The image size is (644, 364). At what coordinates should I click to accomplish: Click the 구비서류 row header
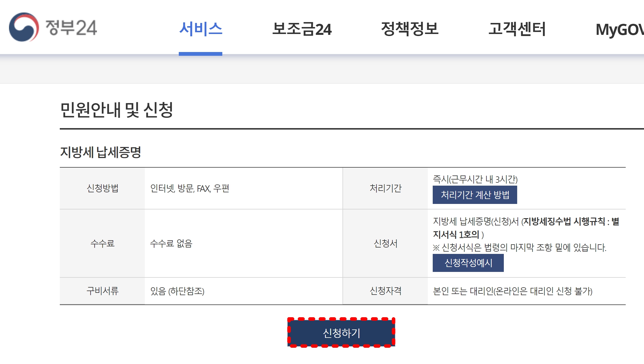102,291
